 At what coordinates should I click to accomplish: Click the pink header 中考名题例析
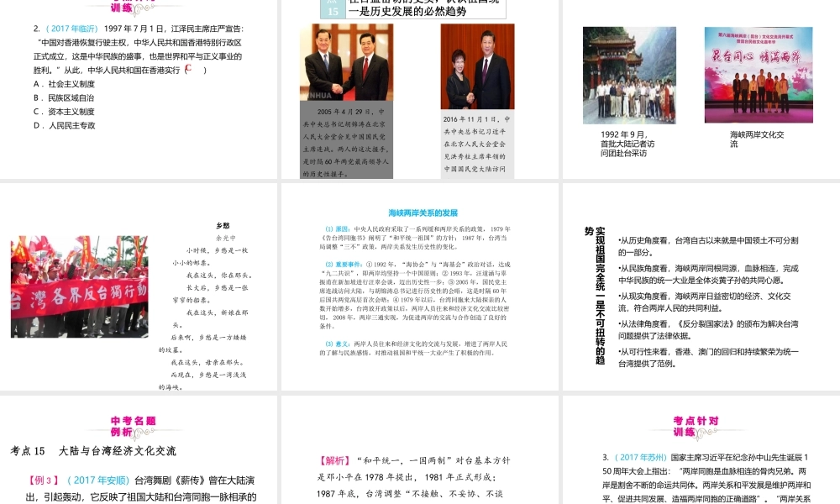(x=133, y=427)
